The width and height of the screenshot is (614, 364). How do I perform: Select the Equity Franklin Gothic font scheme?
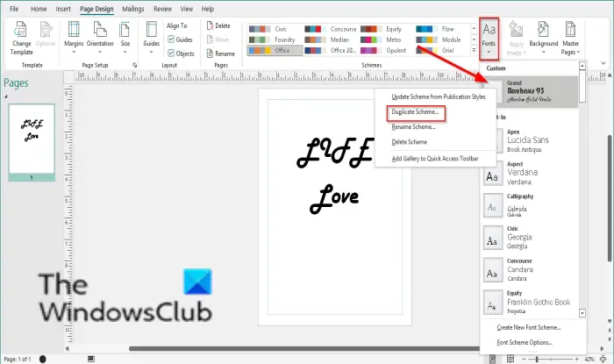coord(530,302)
